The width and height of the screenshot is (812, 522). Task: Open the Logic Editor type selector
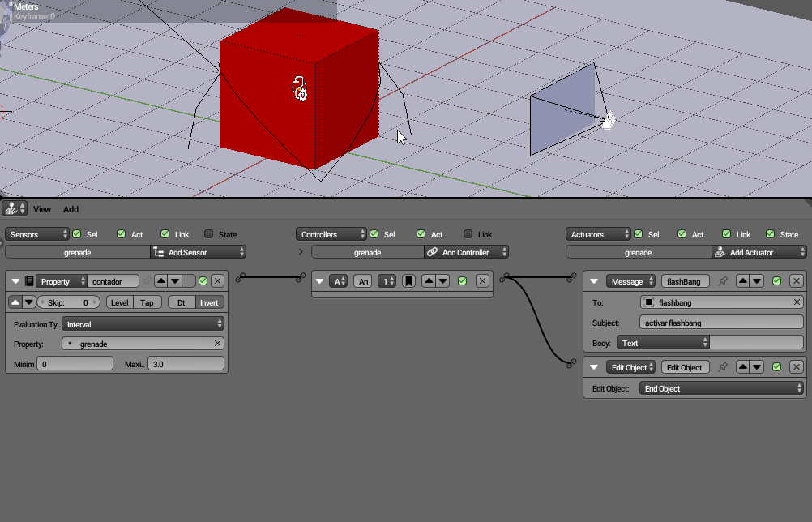(15, 209)
